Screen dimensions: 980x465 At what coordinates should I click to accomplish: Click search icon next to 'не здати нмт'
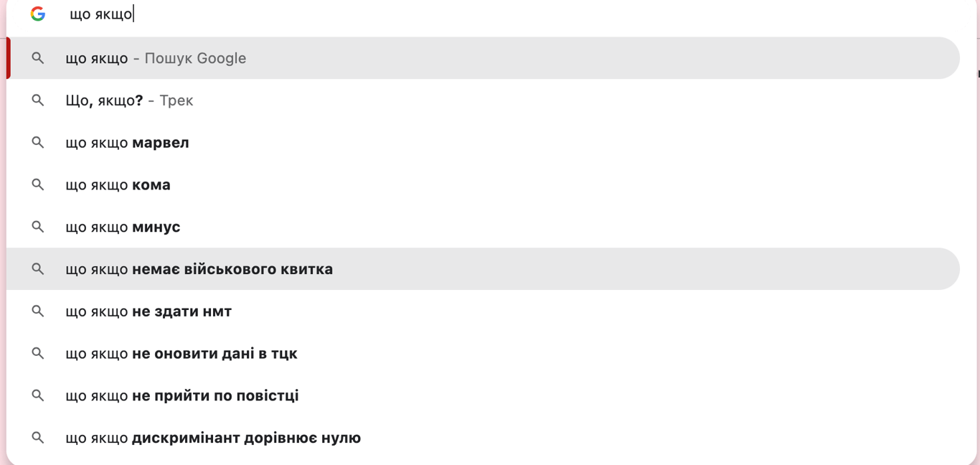[x=38, y=311]
